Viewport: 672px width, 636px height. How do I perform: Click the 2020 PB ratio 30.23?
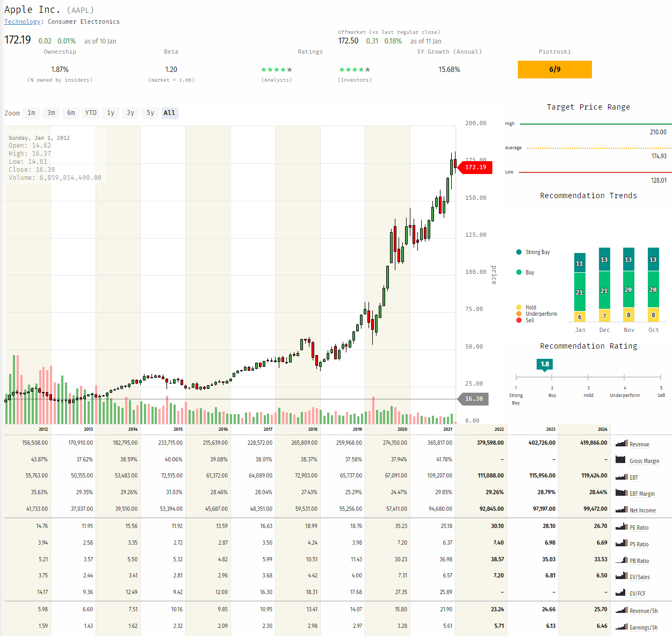pos(401,559)
